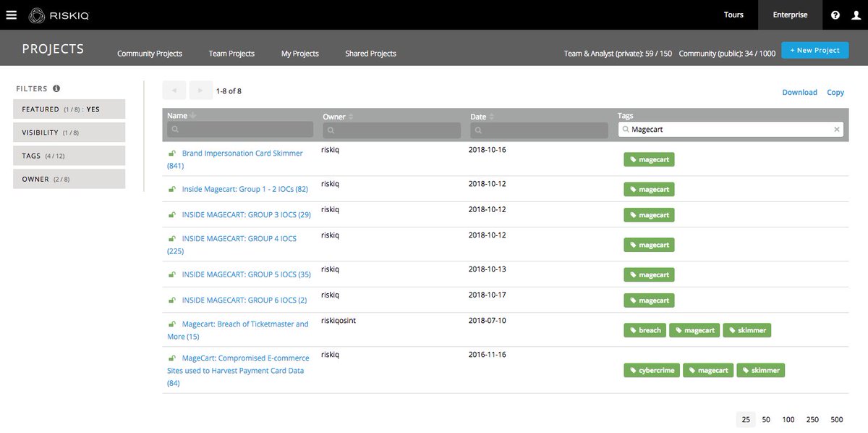Show 500 results per page
The height and width of the screenshot is (433, 868).
pyautogui.click(x=837, y=419)
